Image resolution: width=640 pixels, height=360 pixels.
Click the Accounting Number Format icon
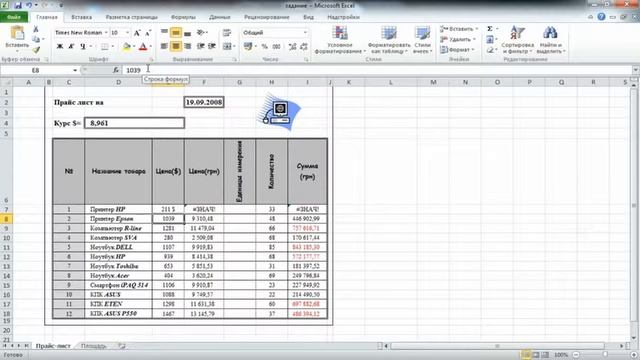coord(248,47)
